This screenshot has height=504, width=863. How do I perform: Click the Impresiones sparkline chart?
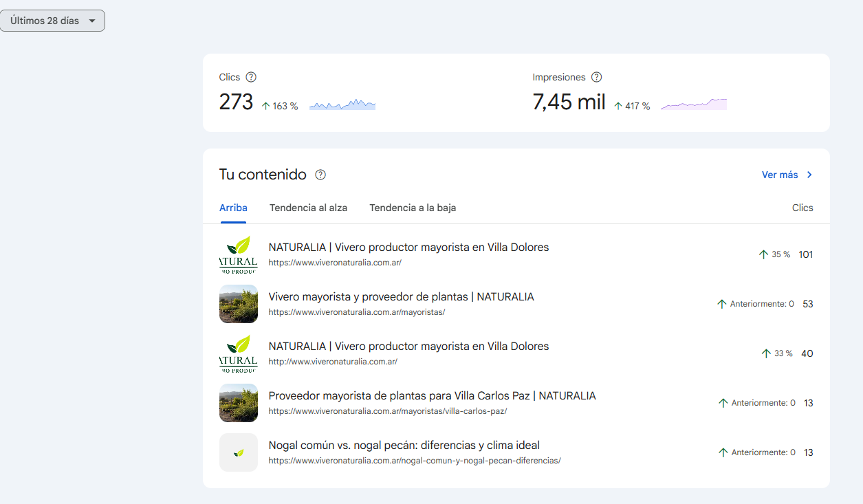[x=694, y=105]
